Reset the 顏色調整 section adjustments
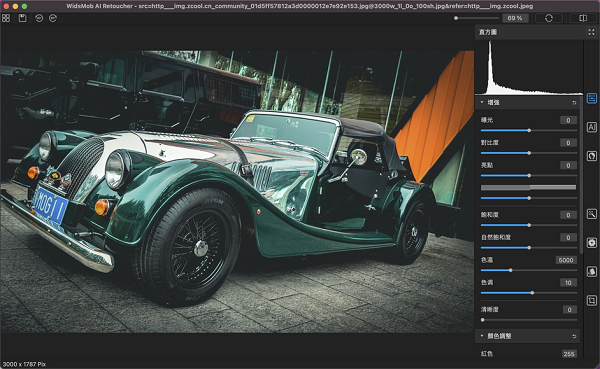 click(x=574, y=336)
